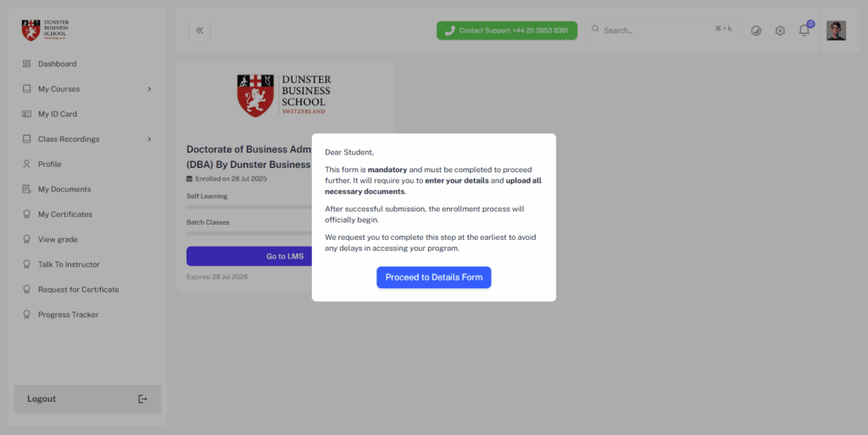Open settings via the gear icon
This screenshot has height=435, width=868.
point(780,31)
